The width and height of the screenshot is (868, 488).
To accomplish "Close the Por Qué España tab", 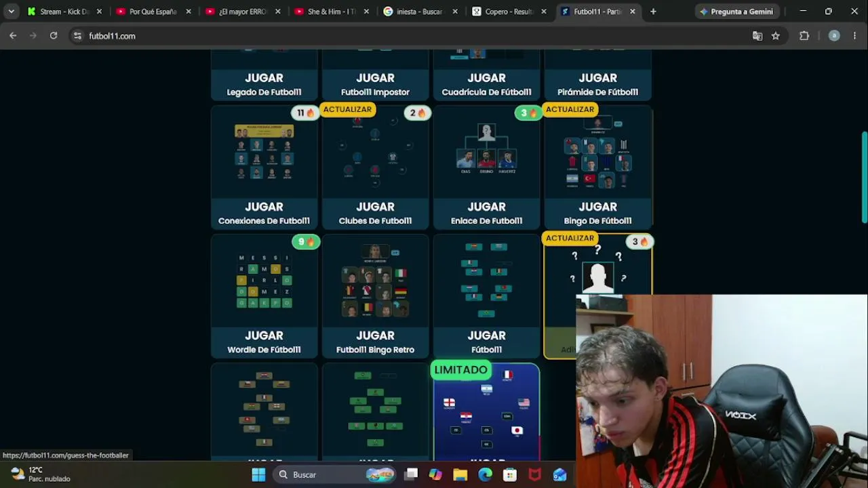I will pyautogui.click(x=189, y=12).
